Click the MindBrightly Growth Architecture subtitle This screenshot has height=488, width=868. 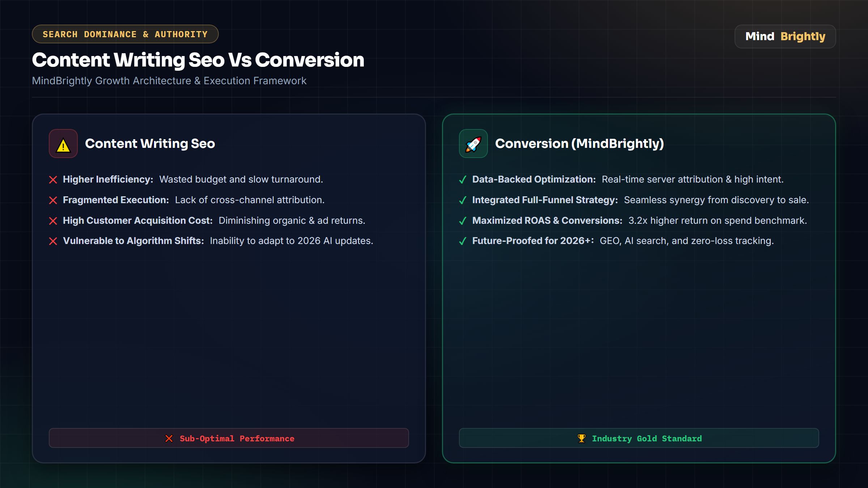click(169, 81)
